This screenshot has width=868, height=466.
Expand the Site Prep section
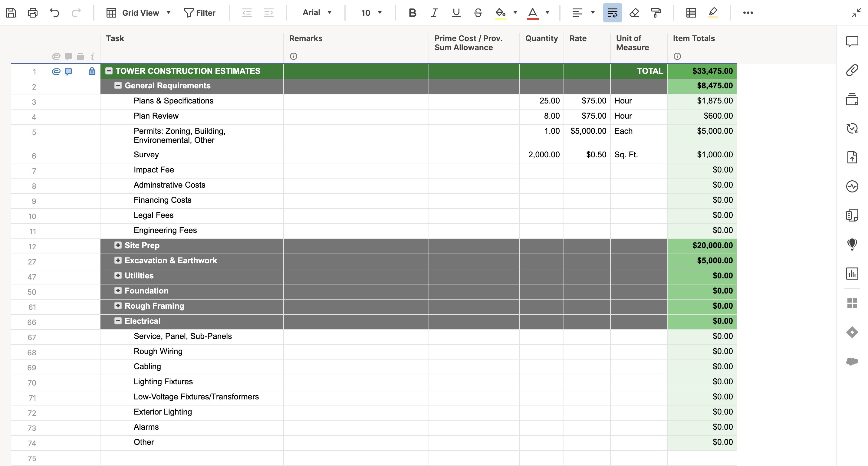tap(118, 246)
